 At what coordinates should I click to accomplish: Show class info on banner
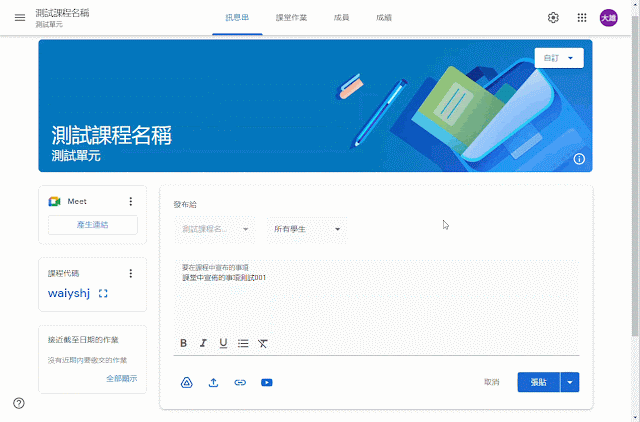pos(579,159)
